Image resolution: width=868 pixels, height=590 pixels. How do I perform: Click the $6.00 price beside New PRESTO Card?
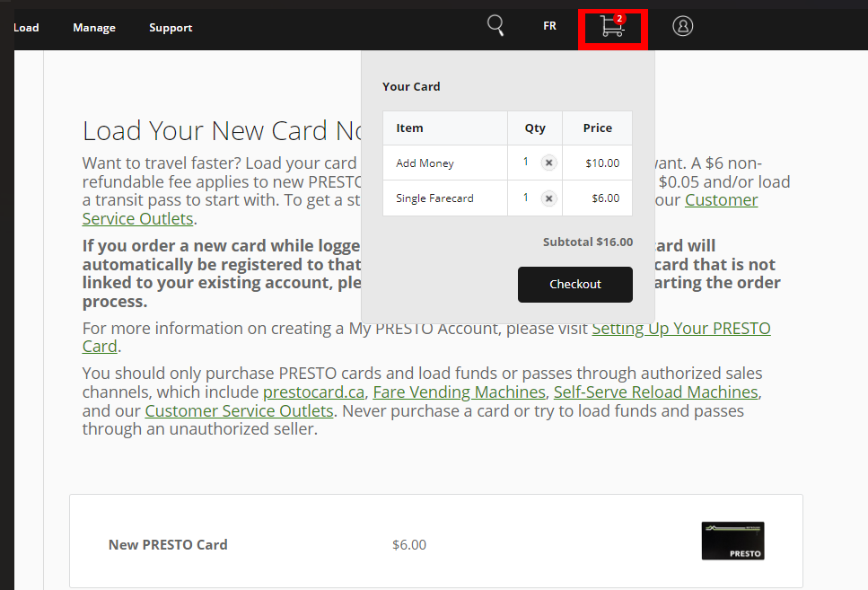click(409, 544)
